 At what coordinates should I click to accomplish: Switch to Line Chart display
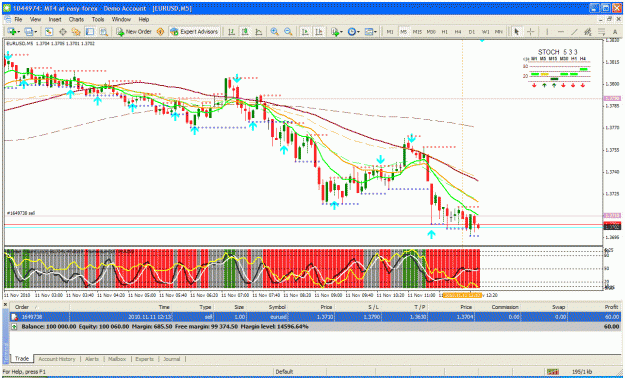(x=259, y=32)
